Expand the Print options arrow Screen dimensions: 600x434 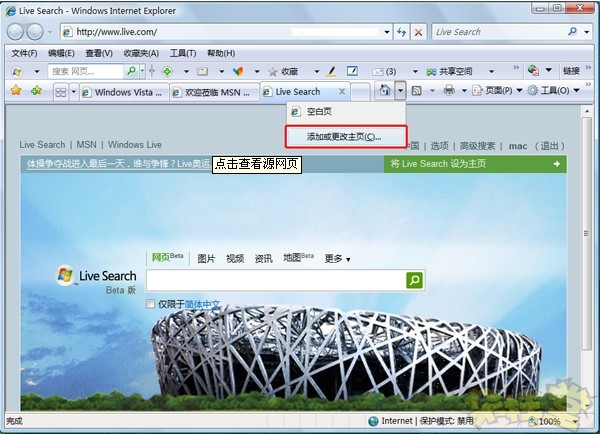[x=464, y=91]
